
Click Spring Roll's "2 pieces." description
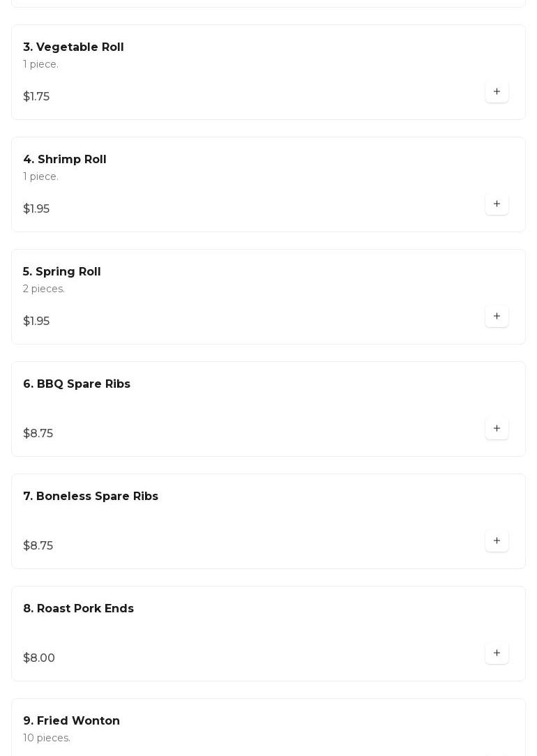click(x=44, y=289)
